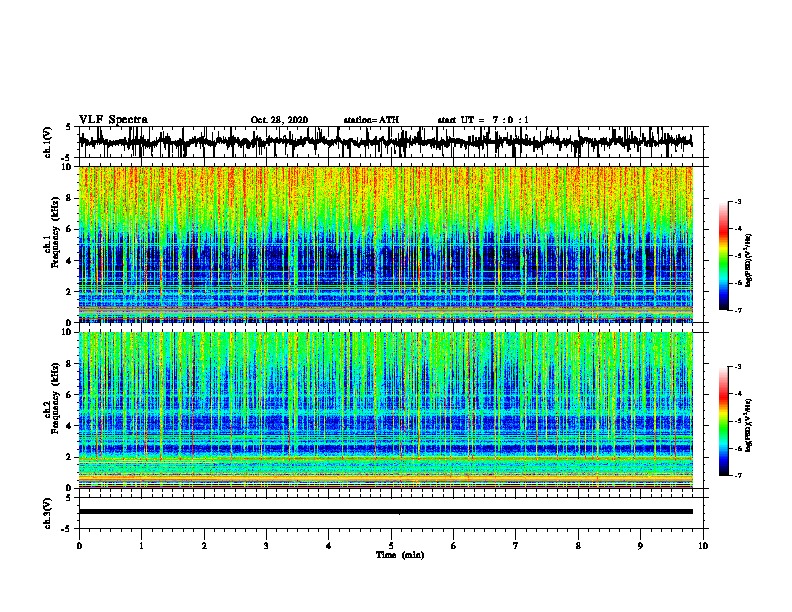Click the ch.1 spectrogram plot area
Viewport: 792px width, 612px height.
pos(385,244)
